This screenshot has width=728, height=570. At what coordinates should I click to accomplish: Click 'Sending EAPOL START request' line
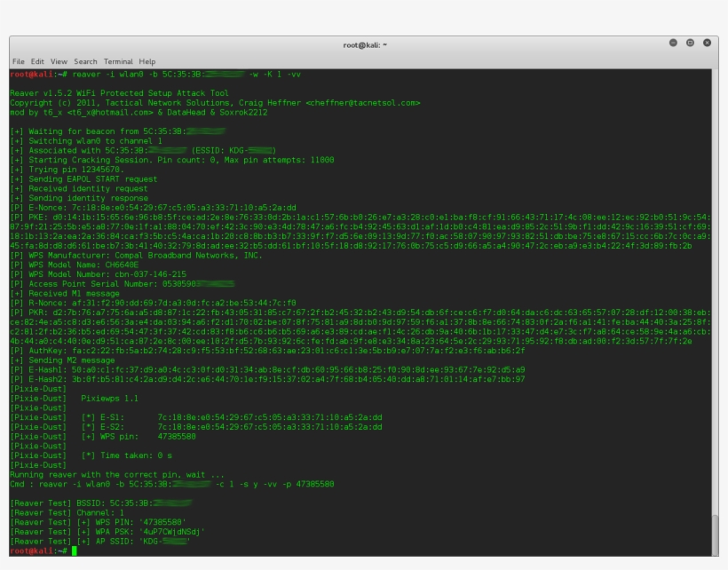[83, 179]
